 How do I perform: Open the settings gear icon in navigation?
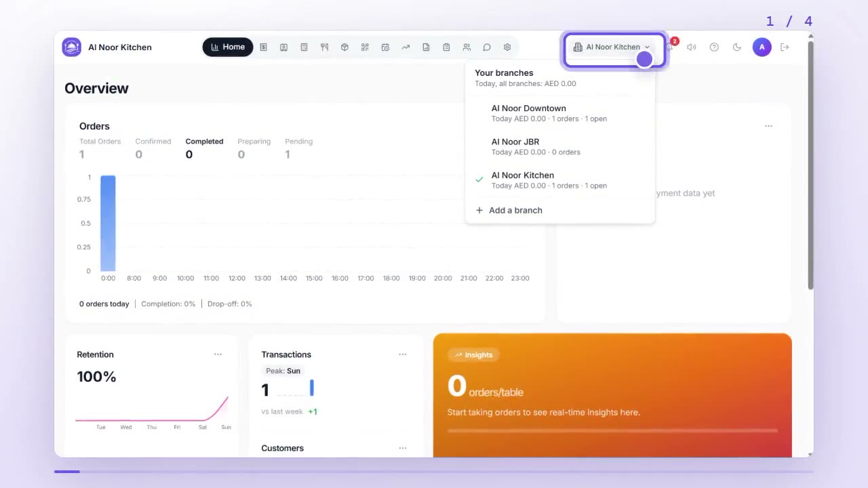click(x=507, y=47)
